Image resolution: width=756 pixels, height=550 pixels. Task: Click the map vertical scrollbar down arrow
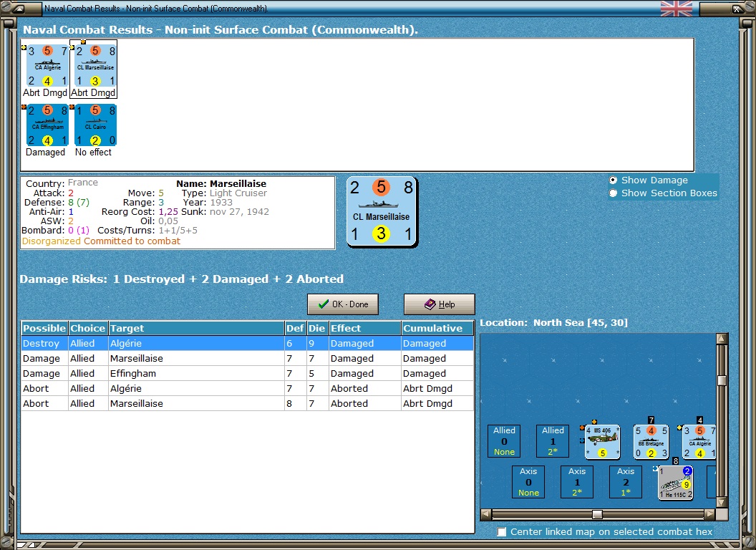(722, 502)
